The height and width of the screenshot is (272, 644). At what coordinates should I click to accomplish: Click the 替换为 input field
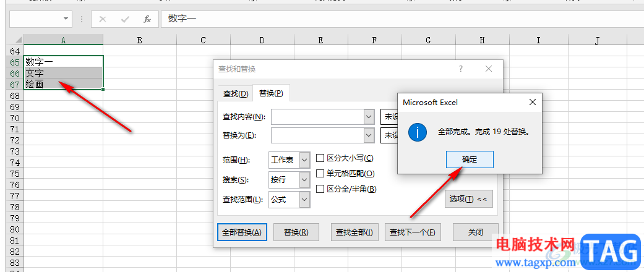[318, 135]
